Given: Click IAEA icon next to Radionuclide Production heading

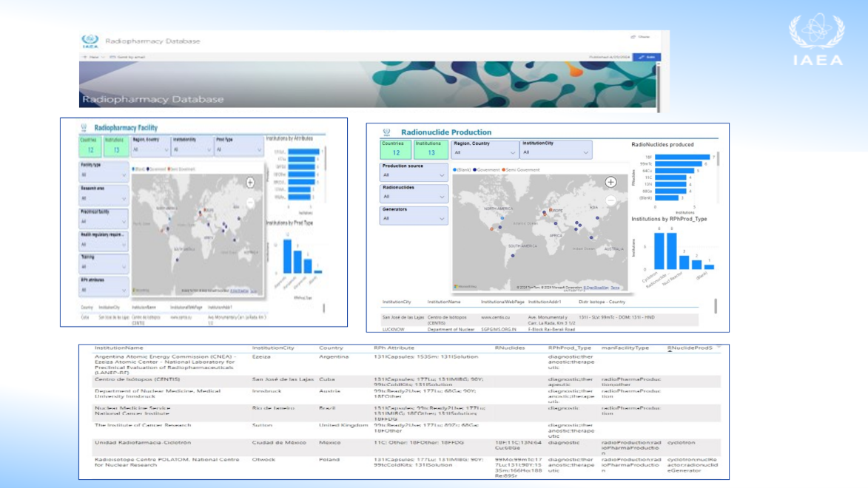Looking at the screenshot, I should pyautogui.click(x=386, y=132).
